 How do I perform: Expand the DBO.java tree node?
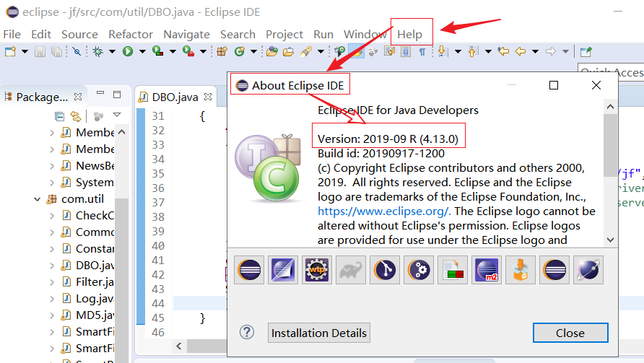(x=52, y=266)
